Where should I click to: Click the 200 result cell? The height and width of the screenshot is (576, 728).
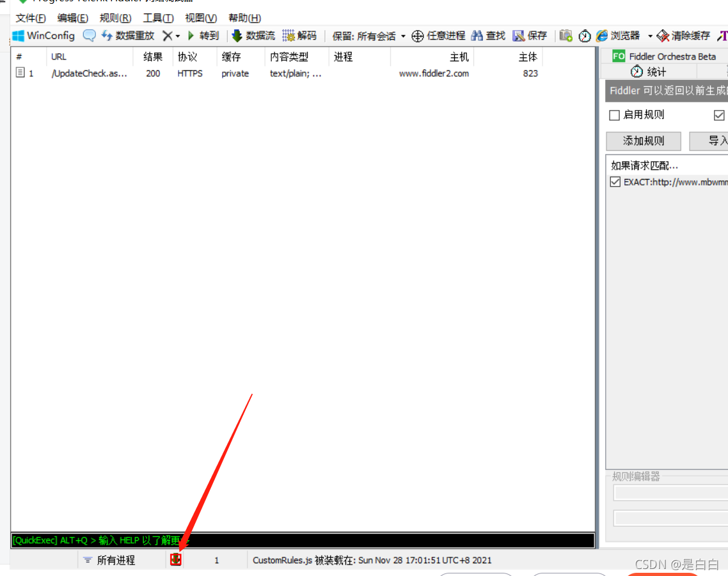click(153, 74)
